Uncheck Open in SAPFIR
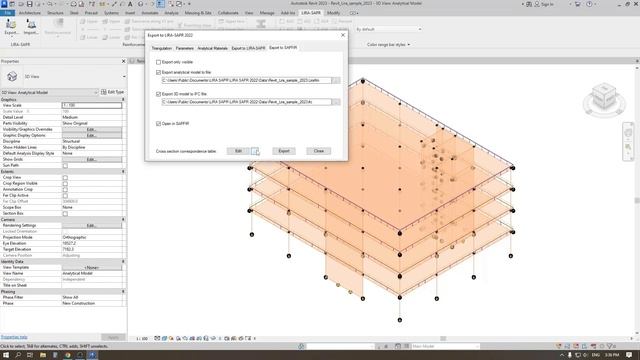 click(158, 124)
